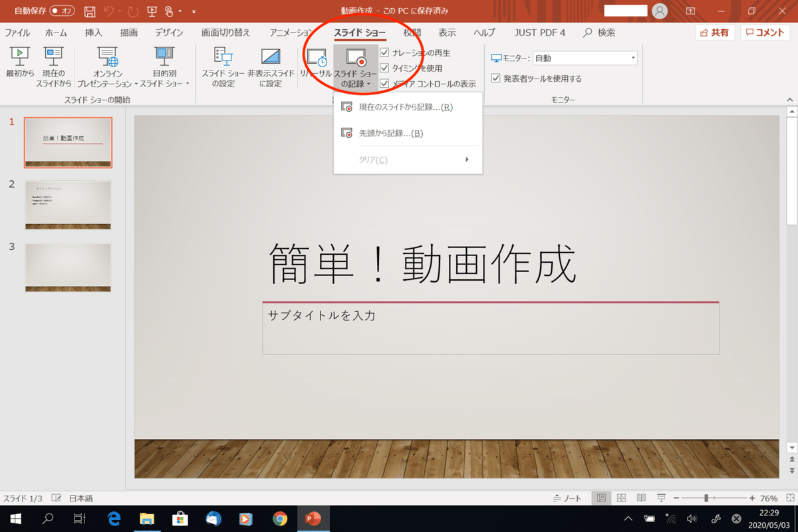
Task: Toggle Notes (ノート) pane button
Action: click(568, 498)
